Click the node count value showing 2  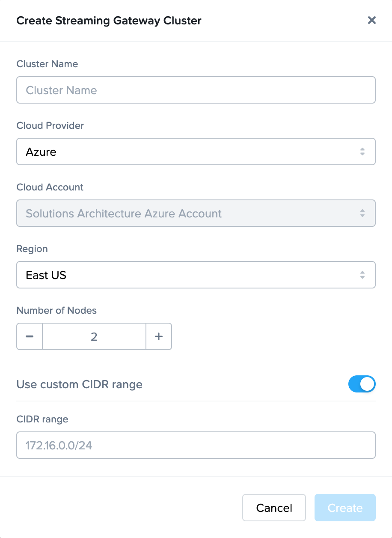[94, 336]
